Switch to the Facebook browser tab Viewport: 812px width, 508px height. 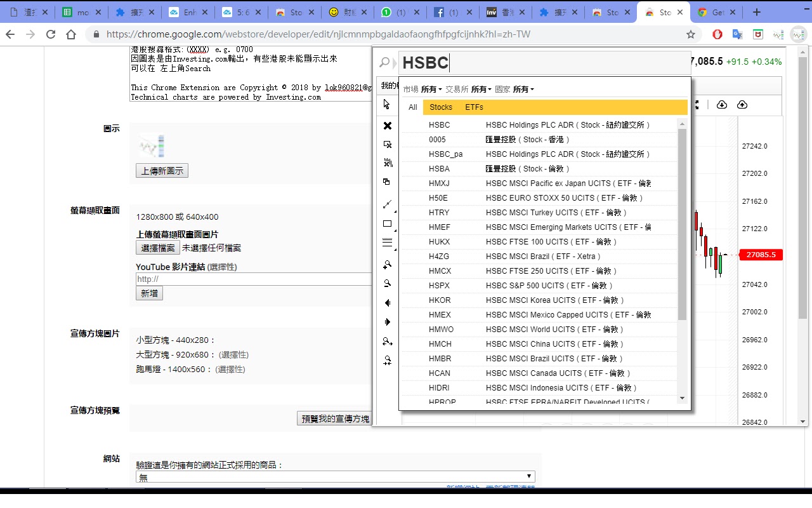coord(454,12)
